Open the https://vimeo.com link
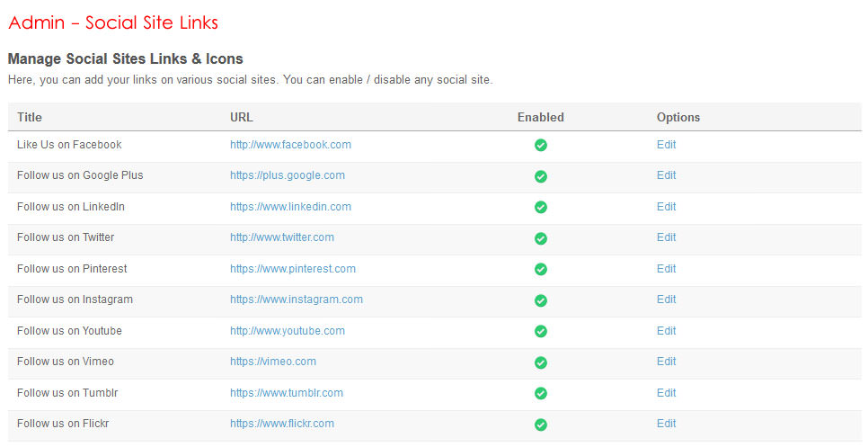The image size is (868, 447). (x=273, y=362)
